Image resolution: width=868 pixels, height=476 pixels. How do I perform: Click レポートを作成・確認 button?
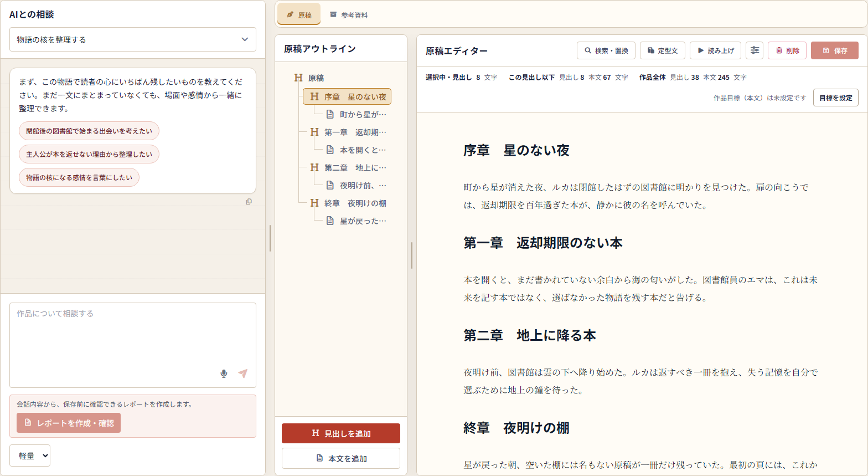click(x=69, y=423)
